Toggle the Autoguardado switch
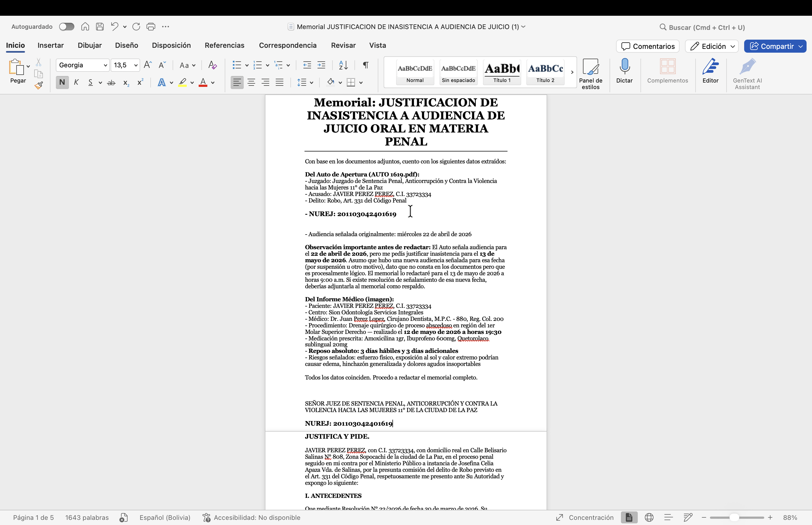Image resolution: width=812 pixels, height=525 pixels. coord(66,27)
